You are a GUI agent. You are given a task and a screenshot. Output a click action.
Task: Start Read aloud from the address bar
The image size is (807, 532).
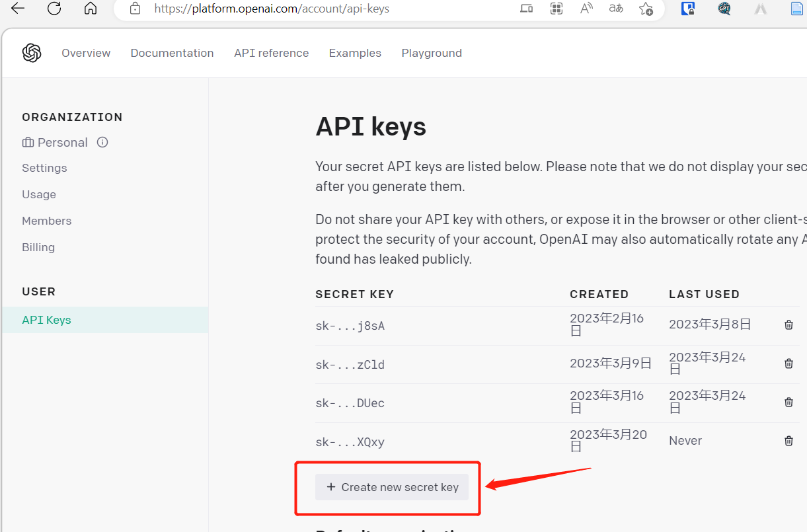(586, 9)
